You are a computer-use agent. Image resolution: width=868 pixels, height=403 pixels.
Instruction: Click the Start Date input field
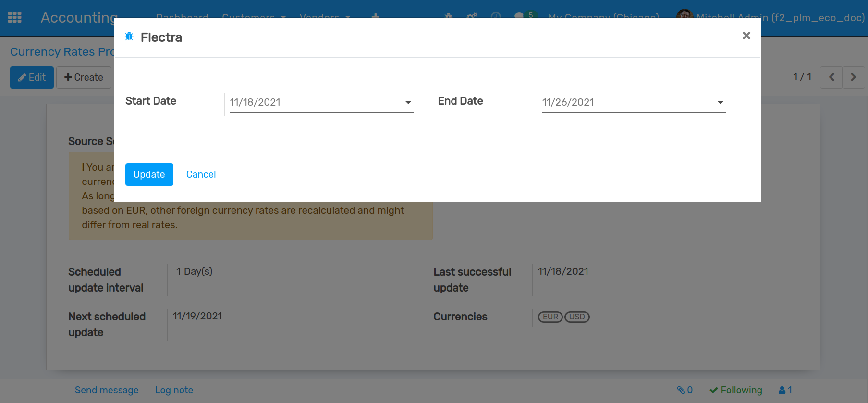pos(315,102)
